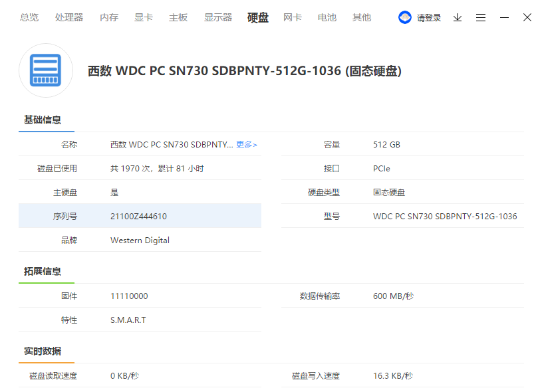Select the 拓展信息 section heading
This screenshot has width=534, height=392.
[x=43, y=271]
